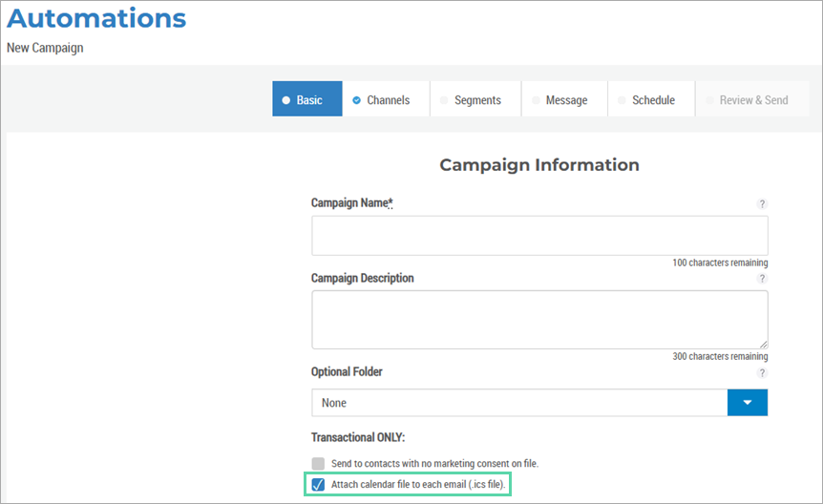Click the Automations page heading

tap(96, 18)
